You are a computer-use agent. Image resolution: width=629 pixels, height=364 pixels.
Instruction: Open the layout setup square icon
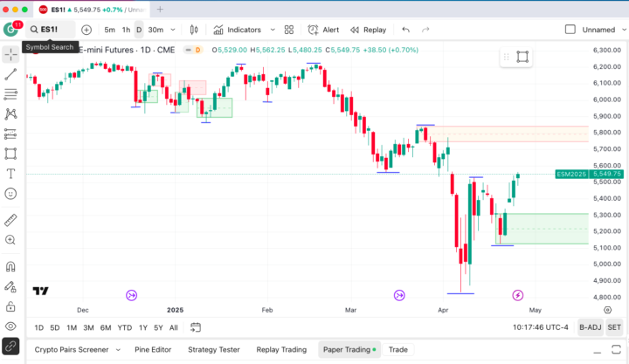coord(570,30)
